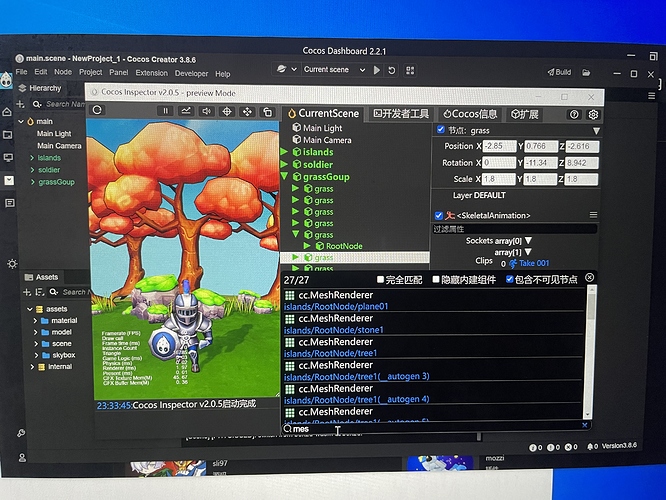Open the Node menu

click(63, 72)
